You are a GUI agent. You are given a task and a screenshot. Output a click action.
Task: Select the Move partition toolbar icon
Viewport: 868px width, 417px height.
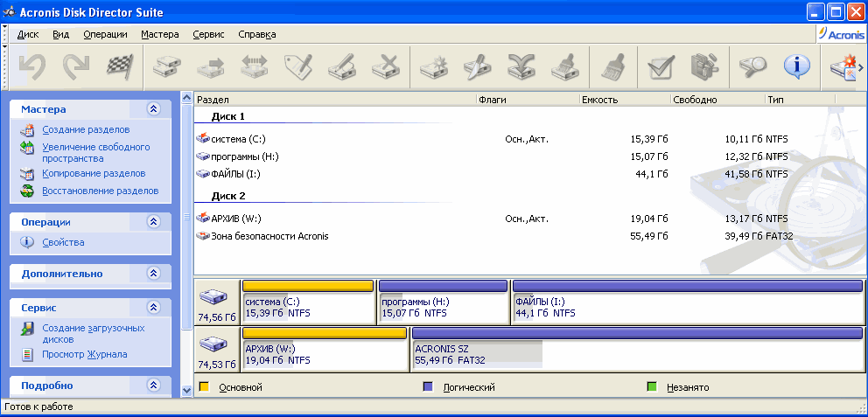click(211, 67)
